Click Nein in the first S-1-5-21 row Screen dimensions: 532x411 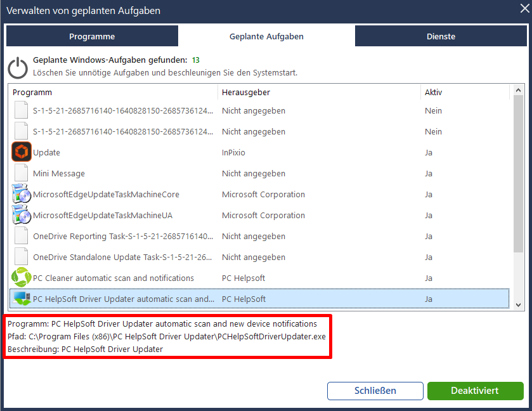(x=433, y=110)
